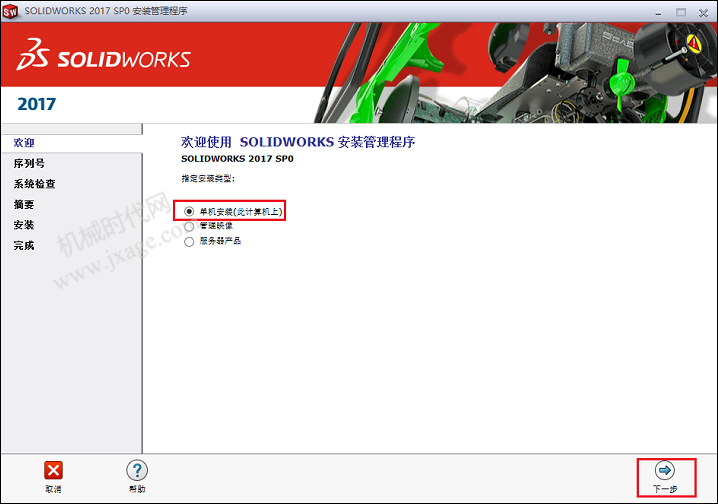The height and width of the screenshot is (504, 718).
Task: Go to 安装 step in sidebar
Action: [24, 225]
